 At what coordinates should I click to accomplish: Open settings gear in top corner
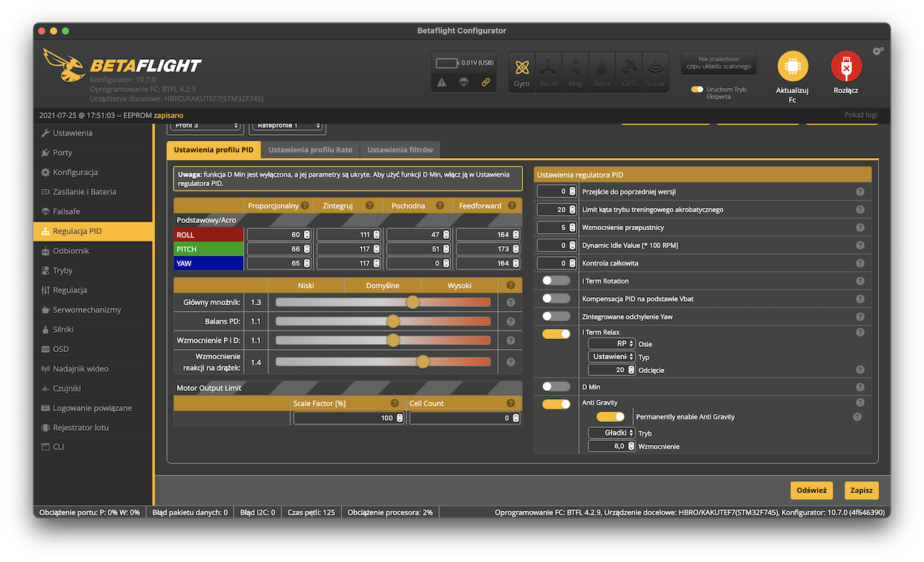click(x=878, y=51)
